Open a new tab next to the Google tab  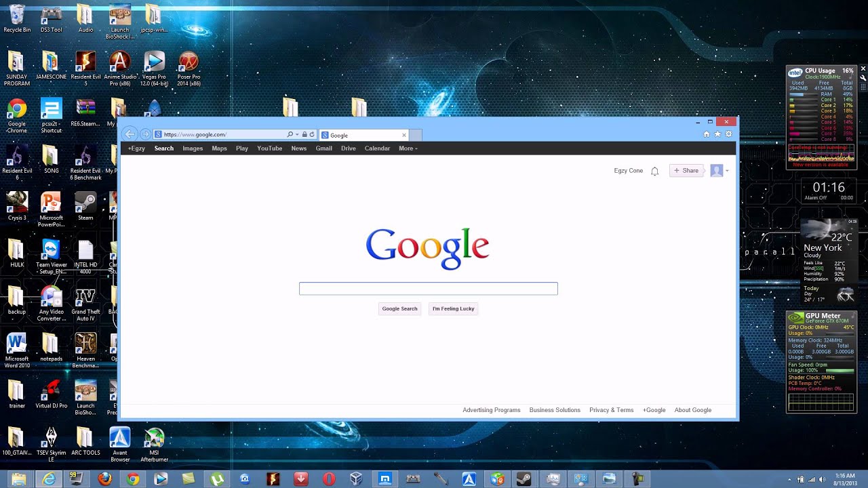point(416,135)
